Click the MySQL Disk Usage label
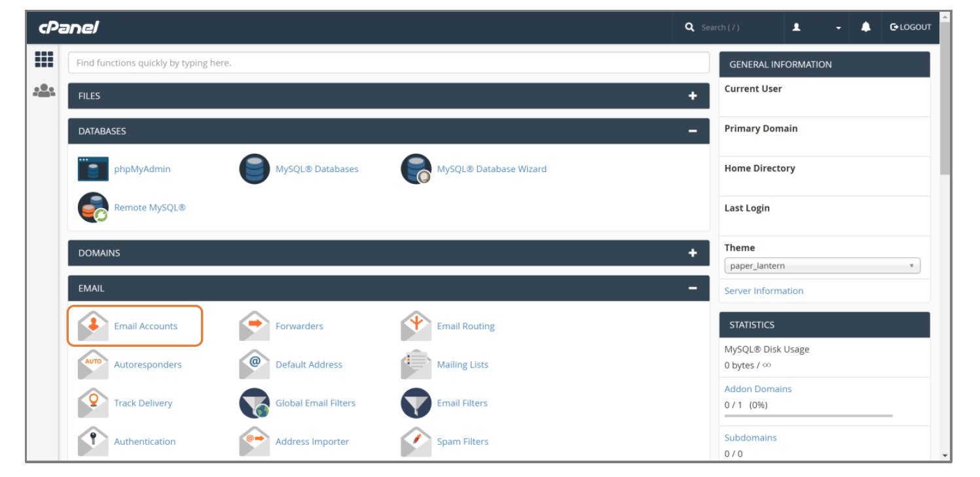The width and height of the screenshot is (980, 477). [x=767, y=349]
